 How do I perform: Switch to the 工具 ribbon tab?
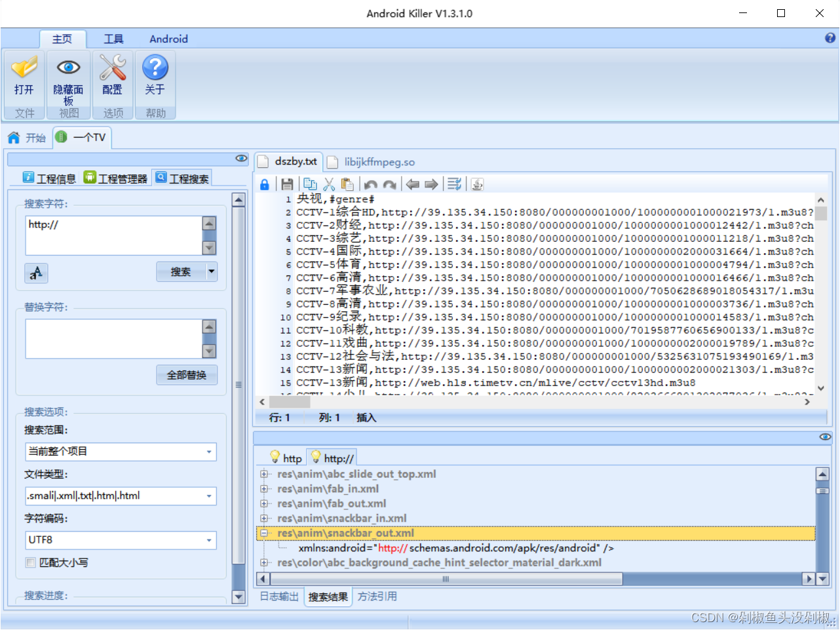(x=113, y=39)
